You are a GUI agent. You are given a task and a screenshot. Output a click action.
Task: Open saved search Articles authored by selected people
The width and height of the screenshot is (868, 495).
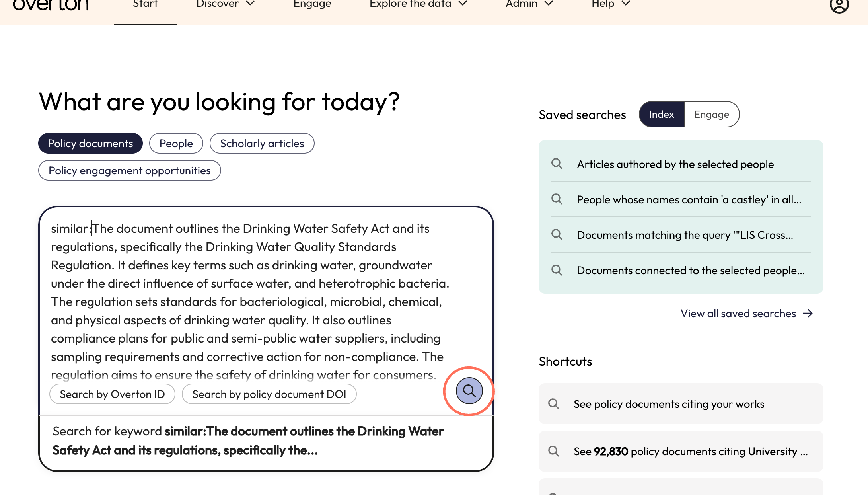[681, 164]
